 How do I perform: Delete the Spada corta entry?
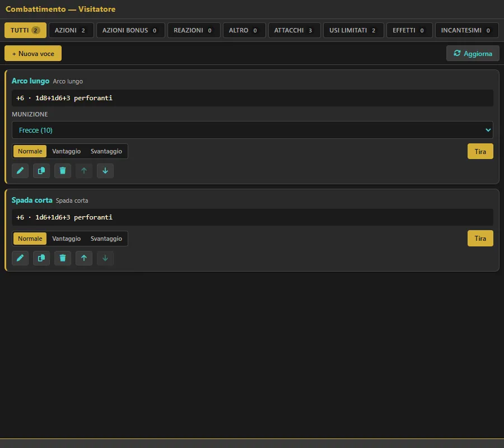pos(63,258)
